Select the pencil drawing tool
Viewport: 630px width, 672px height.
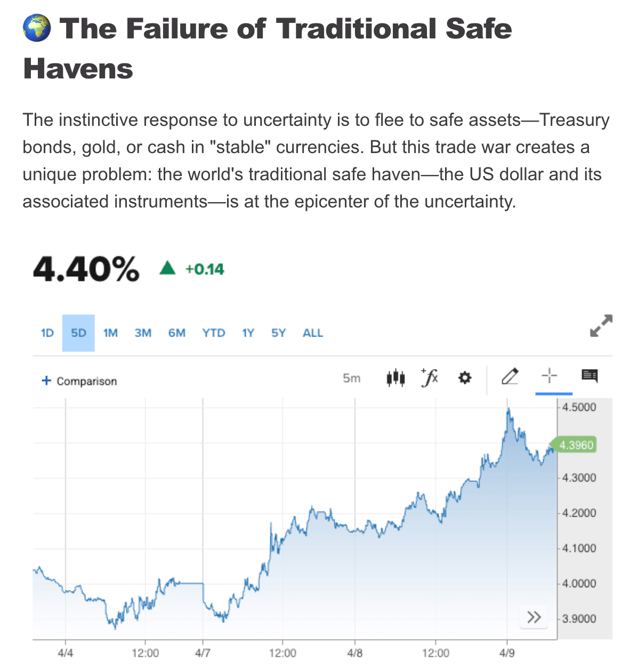click(510, 377)
